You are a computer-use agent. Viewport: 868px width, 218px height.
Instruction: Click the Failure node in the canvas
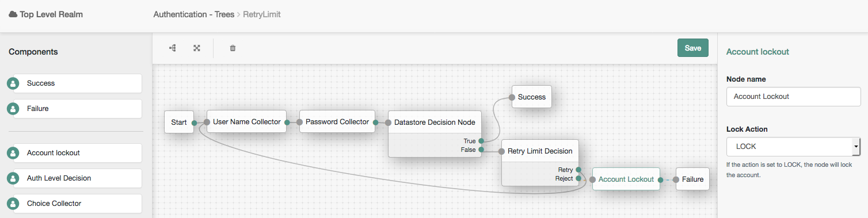tap(692, 179)
